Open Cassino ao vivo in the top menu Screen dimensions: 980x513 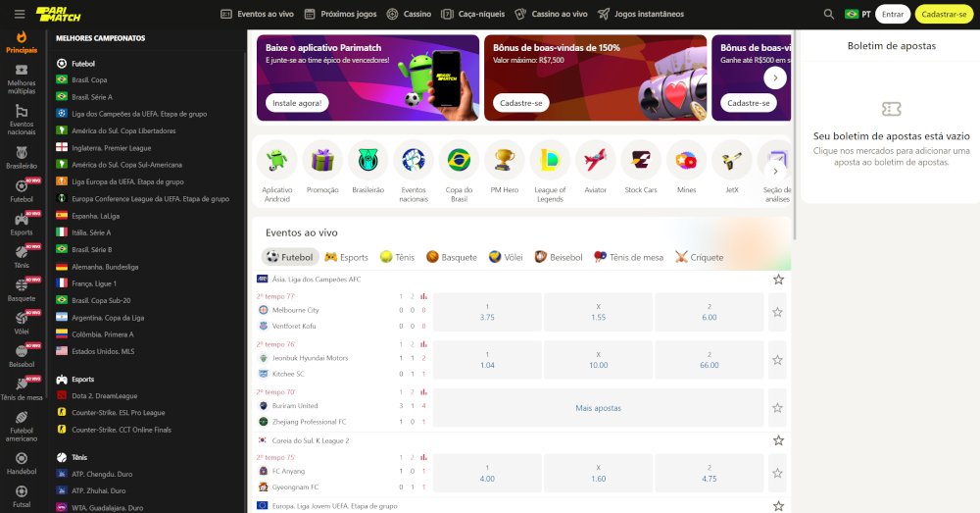coord(551,14)
